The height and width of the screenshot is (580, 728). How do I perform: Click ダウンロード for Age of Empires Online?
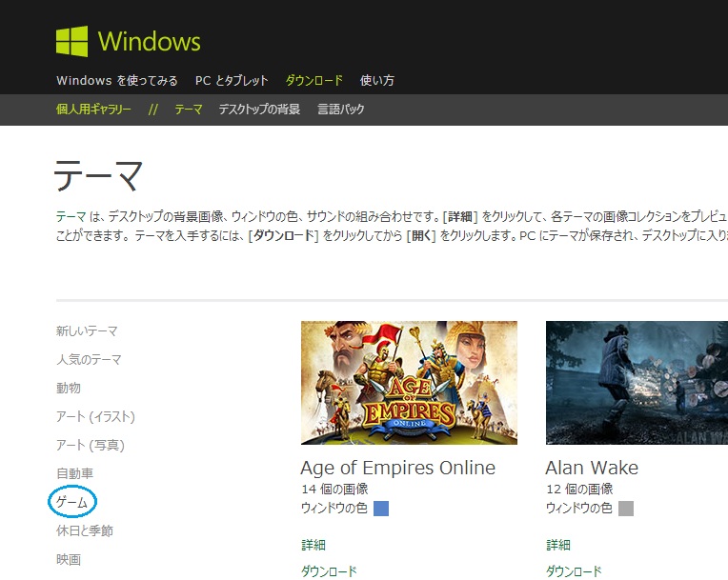coord(329,571)
